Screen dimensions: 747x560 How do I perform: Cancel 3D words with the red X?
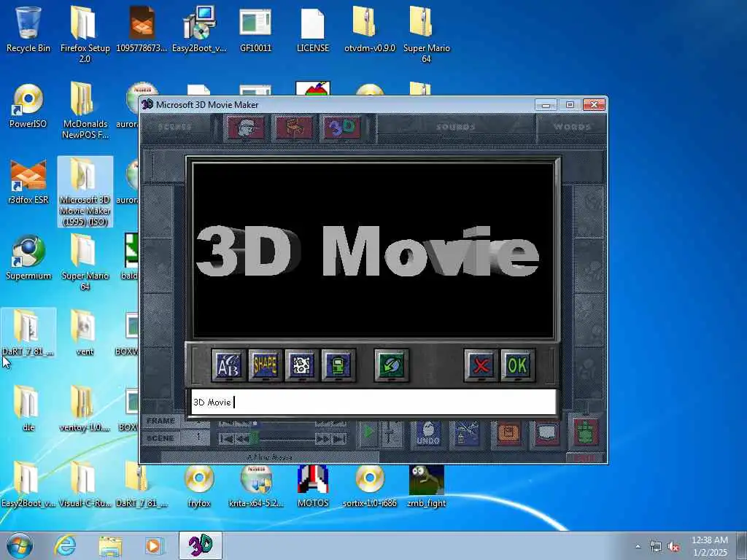[x=481, y=365]
